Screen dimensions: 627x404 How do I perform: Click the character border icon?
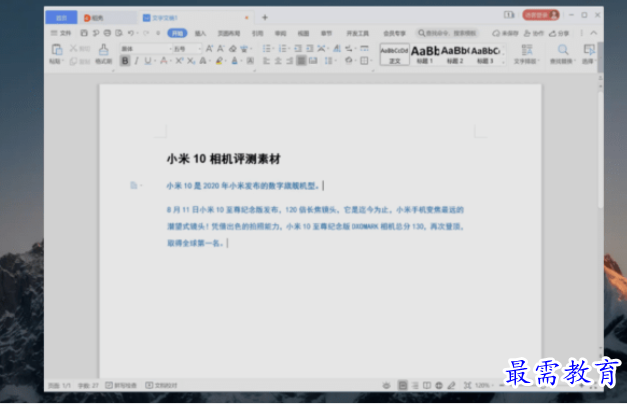pos(250,61)
